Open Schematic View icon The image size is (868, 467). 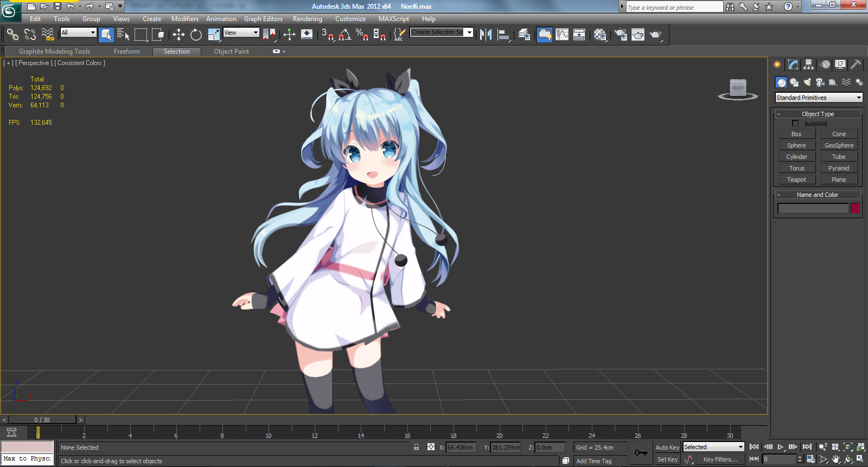click(579, 35)
